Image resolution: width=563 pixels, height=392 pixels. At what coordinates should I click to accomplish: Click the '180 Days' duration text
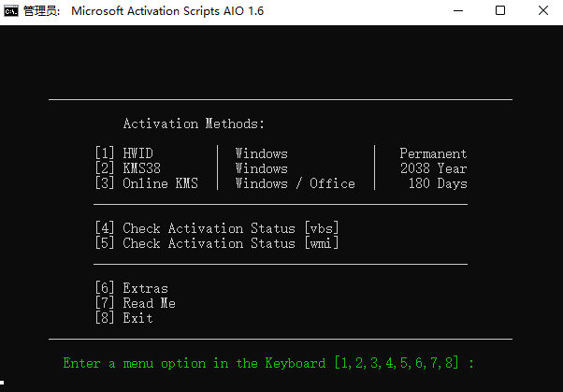pos(438,183)
